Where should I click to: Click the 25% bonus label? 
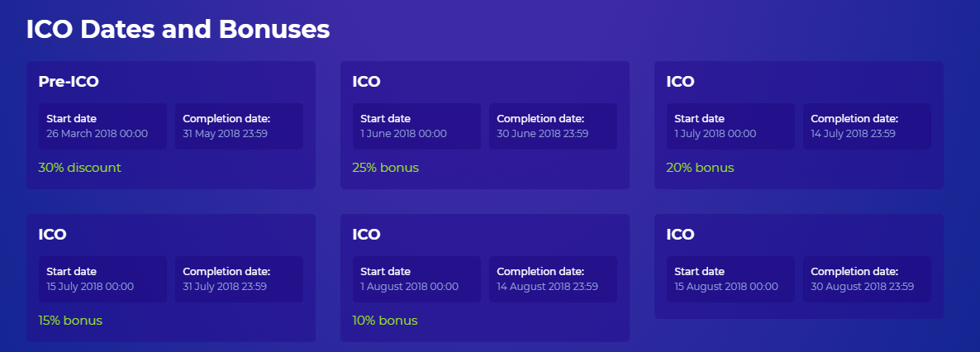[x=385, y=168]
